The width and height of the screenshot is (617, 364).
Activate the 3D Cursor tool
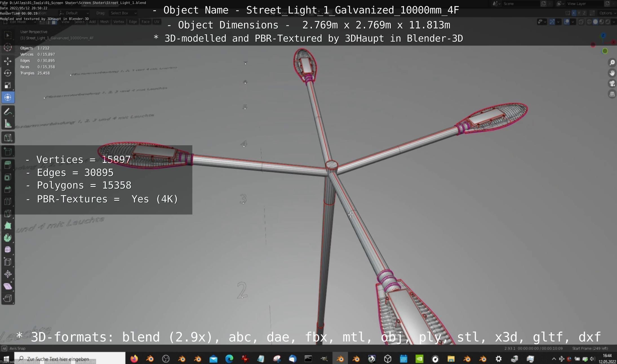pos(8,47)
